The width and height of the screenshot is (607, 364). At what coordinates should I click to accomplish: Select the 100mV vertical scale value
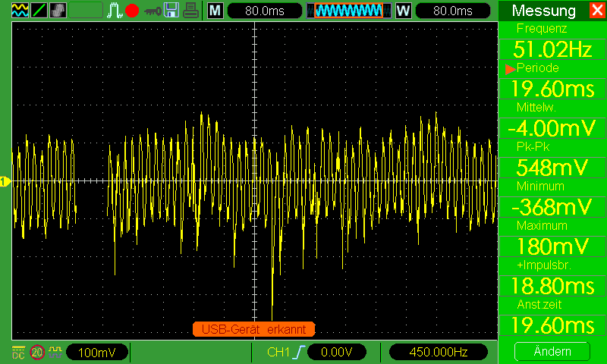97,352
